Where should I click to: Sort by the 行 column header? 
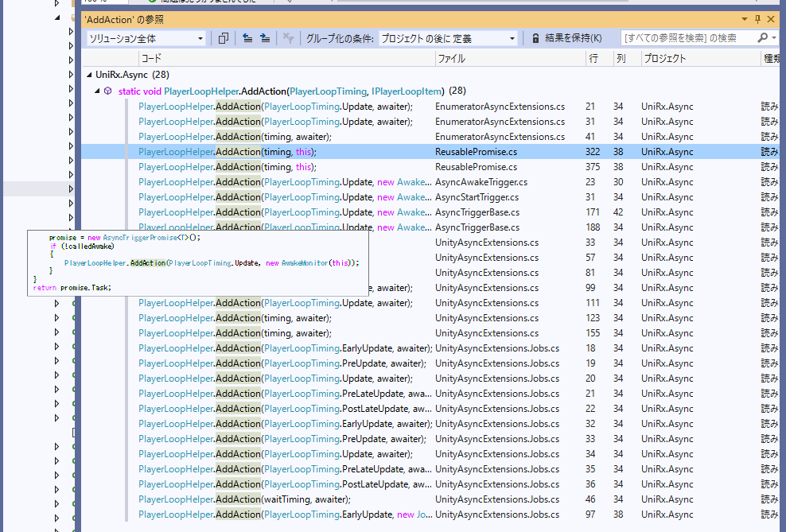coord(600,59)
